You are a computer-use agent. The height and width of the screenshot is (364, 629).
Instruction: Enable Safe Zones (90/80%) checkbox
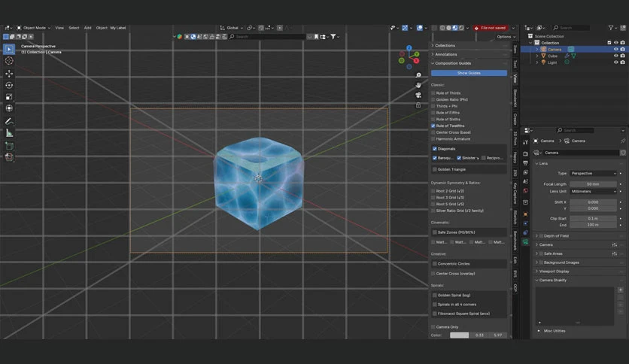pyautogui.click(x=434, y=232)
